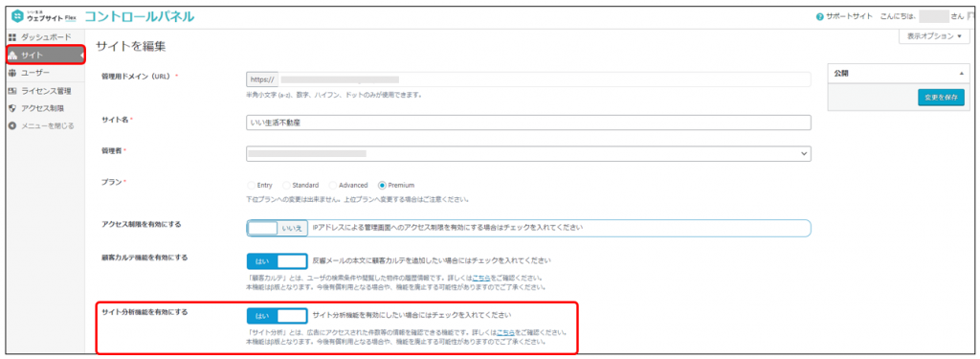The image size is (980, 359).
Task: Click the site name input field
Action: tap(528, 123)
